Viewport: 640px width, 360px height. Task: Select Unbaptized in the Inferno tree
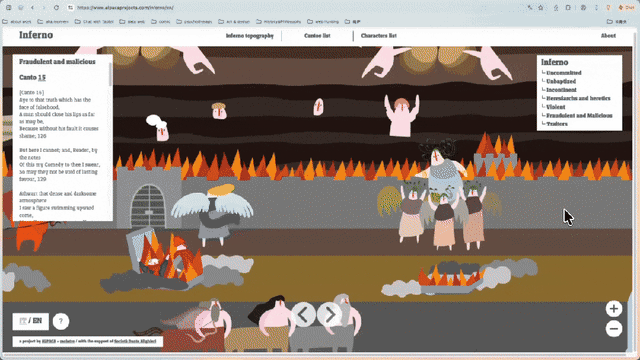pyautogui.click(x=561, y=82)
